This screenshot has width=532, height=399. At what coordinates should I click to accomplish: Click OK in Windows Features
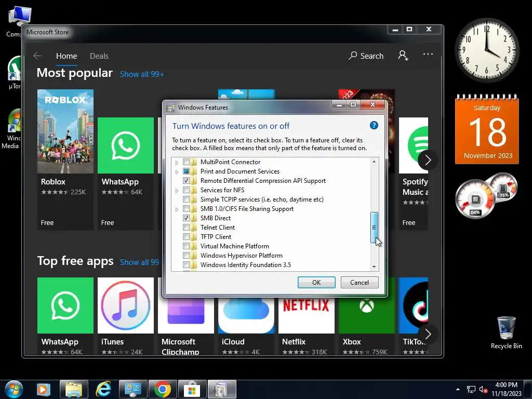316,282
